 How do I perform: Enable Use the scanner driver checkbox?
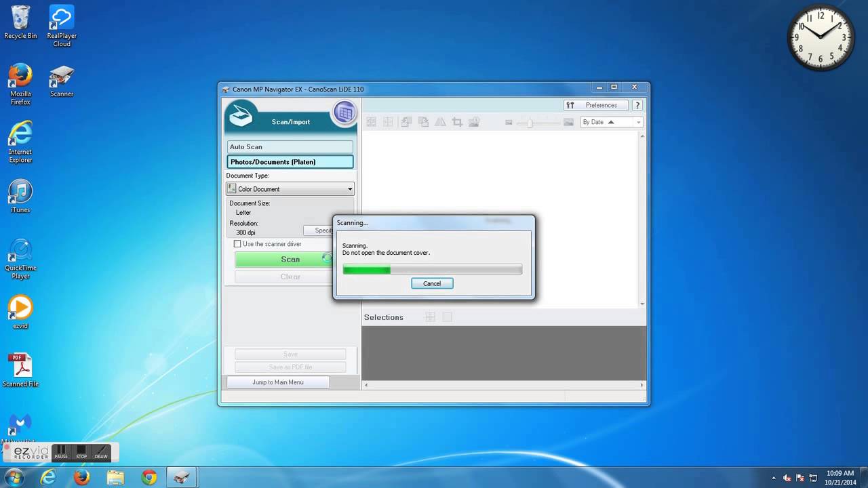tap(237, 244)
